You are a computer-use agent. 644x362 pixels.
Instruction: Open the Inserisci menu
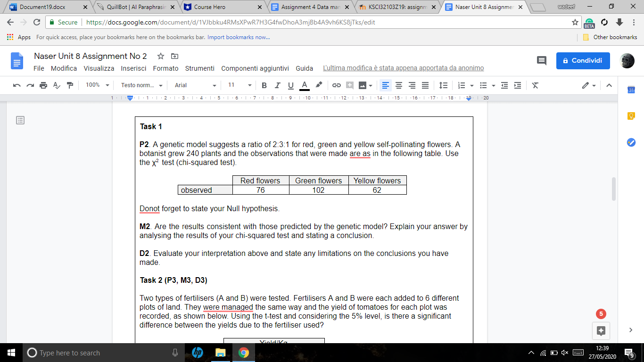click(133, 68)
